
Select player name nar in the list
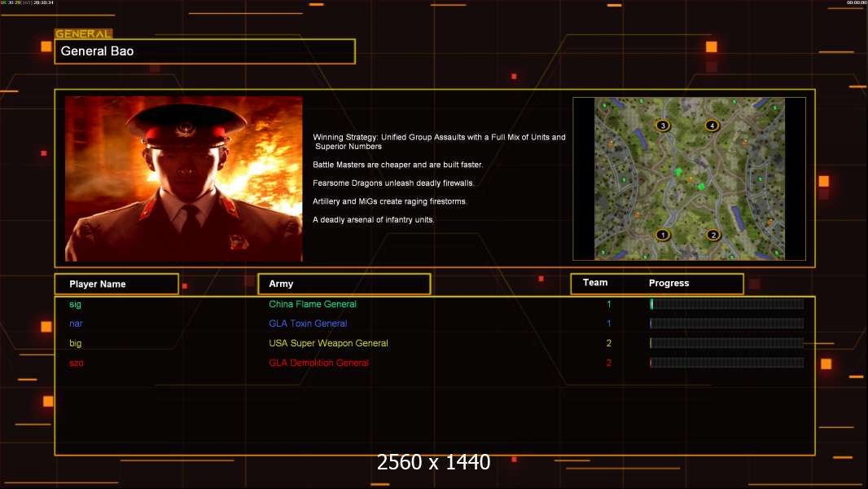[x=76, y=324]
